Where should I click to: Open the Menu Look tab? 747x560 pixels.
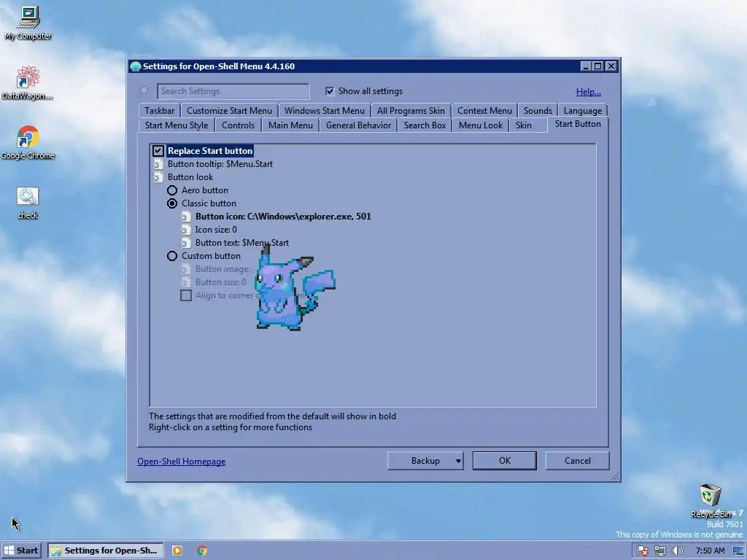click(480, 125)
